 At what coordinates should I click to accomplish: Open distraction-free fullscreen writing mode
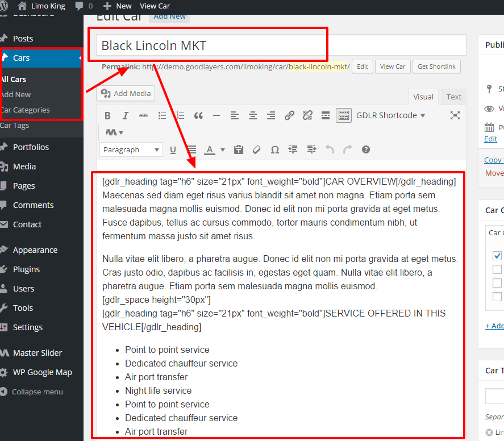455,115
